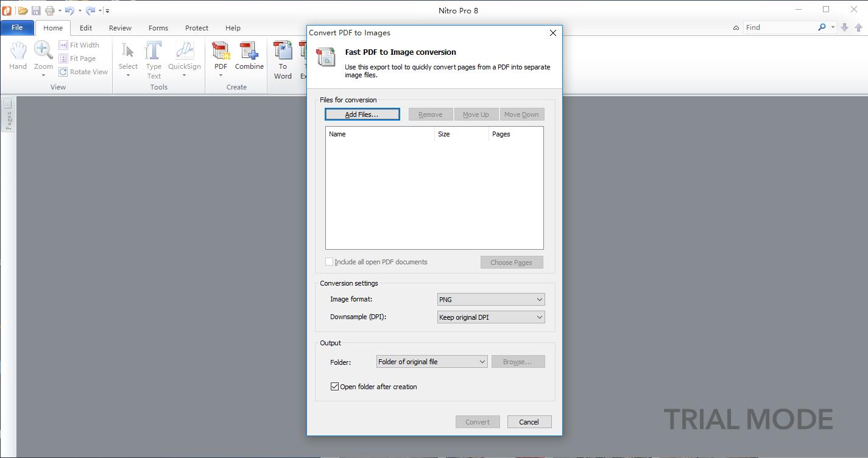Click the Fit Page view button

pos(78,58)
